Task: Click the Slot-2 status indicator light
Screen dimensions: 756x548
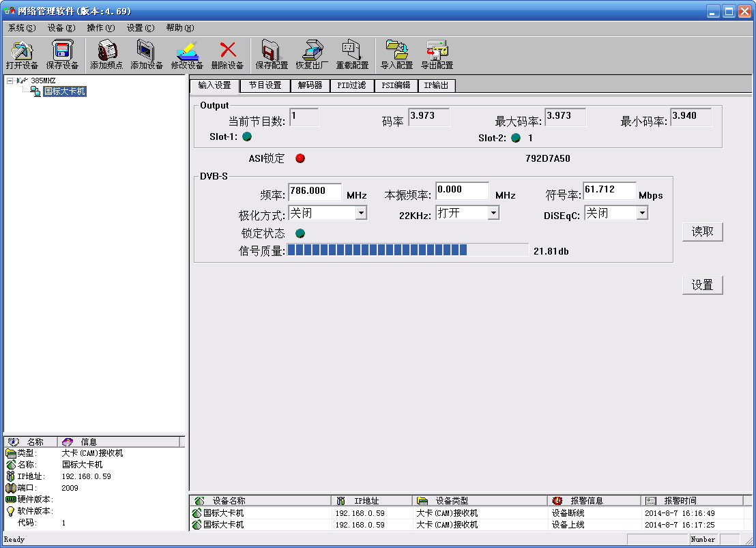Action: (516, 138)
